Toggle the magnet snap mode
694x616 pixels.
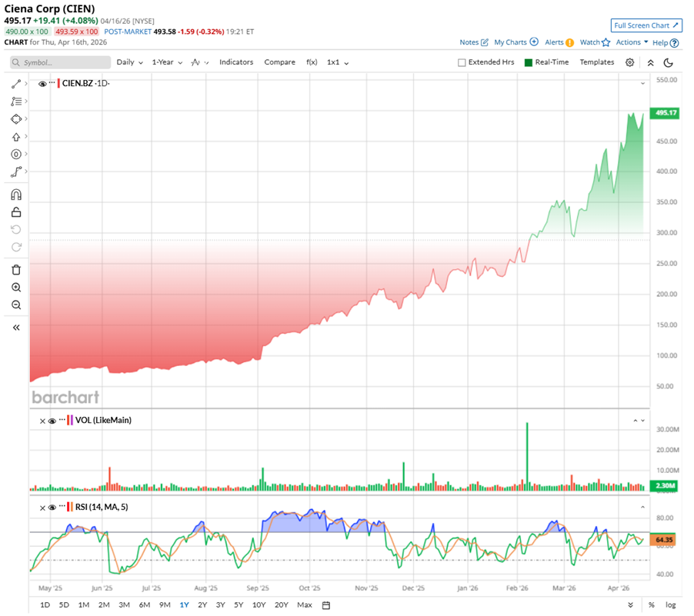(x=16, y=195)
